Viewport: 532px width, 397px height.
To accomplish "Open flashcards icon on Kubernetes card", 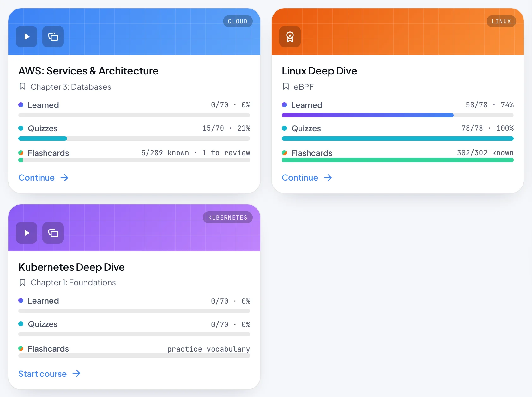I will coord(53,233).
